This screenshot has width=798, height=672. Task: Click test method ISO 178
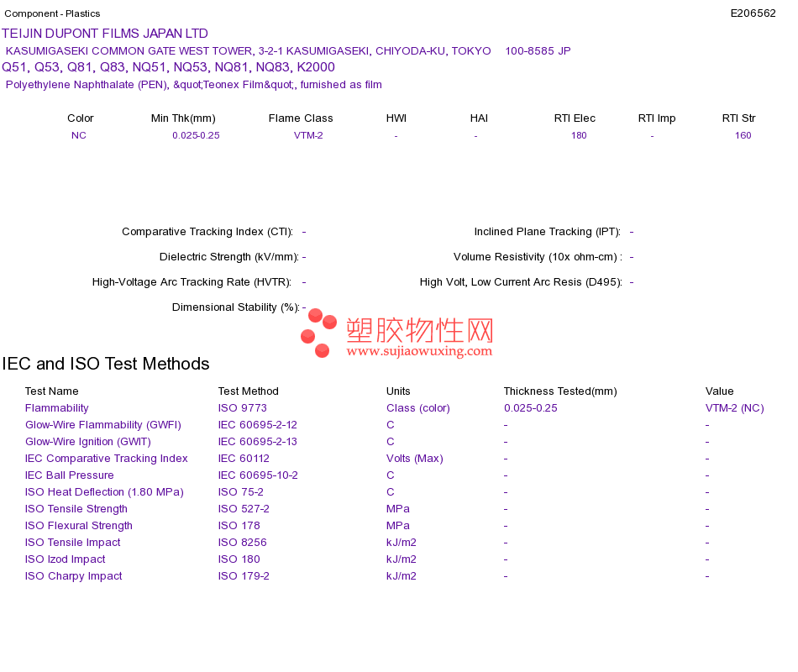point(239,525)
